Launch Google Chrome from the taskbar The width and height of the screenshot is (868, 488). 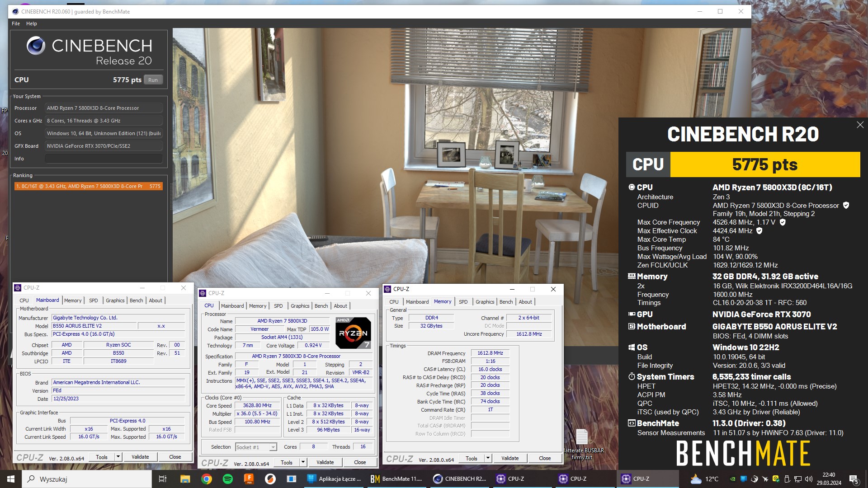[x=207, y=479]
